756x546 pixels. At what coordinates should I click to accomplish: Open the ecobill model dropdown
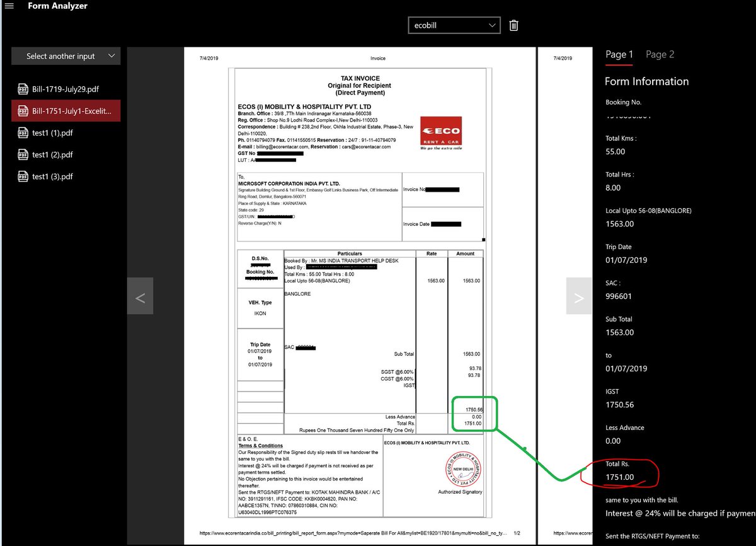click(454, 25)
